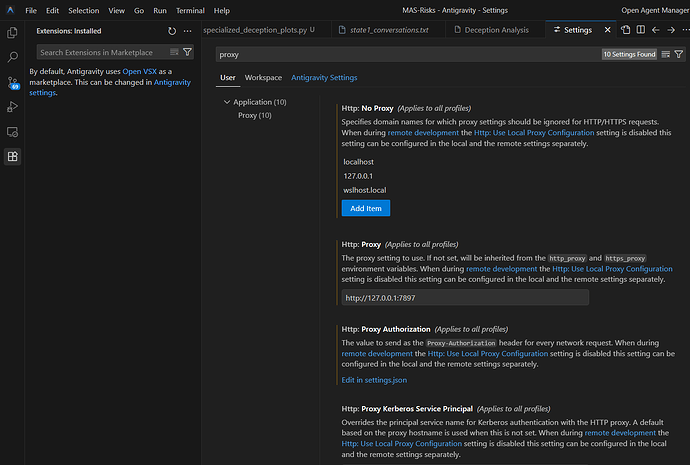The image size is (690, 465).
Task: Clear extensions search results icon
Action: (174, 52)
